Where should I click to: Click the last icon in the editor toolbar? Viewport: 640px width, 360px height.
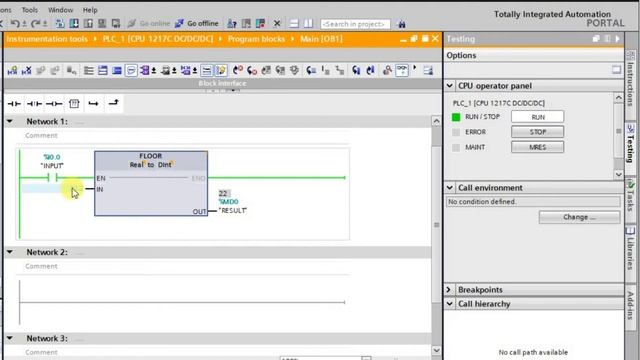[428, 71]
